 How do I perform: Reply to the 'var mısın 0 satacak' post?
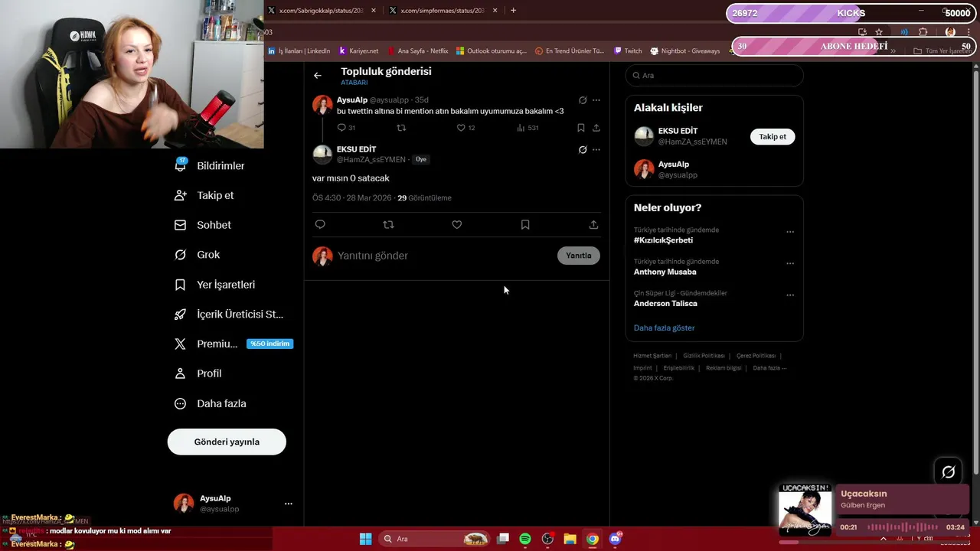pos(320,224)
